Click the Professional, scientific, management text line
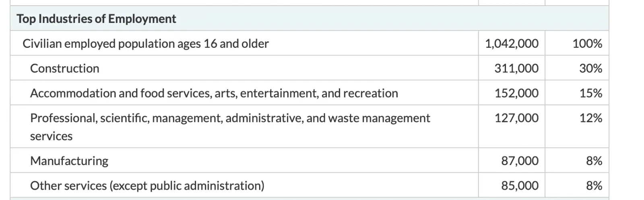Screen dimensions: 644x200 pos(230,118)
